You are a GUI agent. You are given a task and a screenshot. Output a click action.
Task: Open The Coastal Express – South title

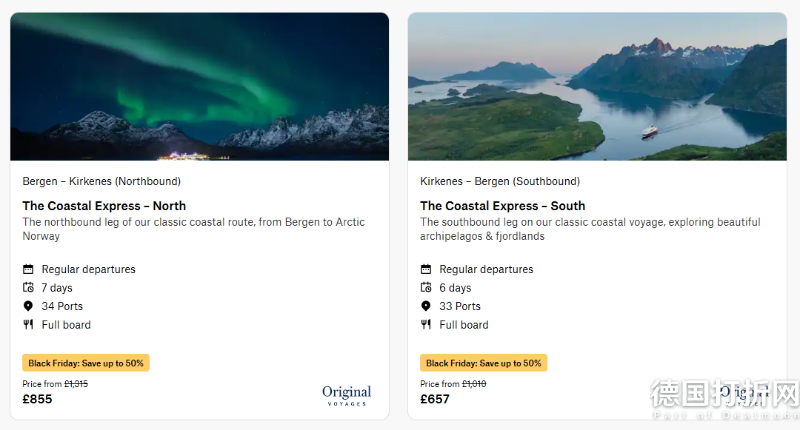502,206
